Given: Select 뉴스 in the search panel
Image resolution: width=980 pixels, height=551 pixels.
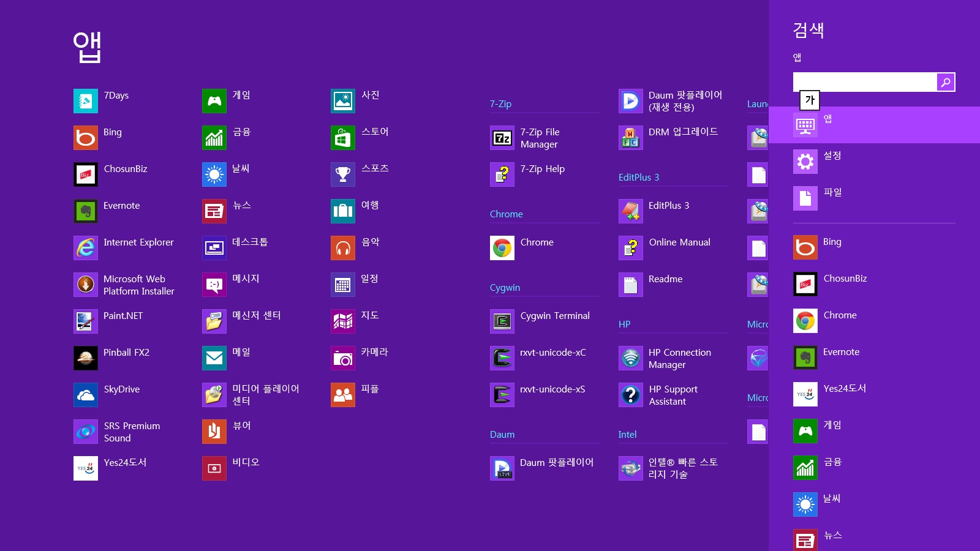Looking at the screenshot, I should coord(874,538).
